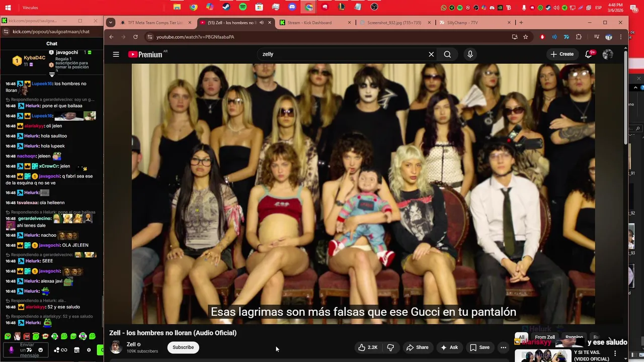Open the Zell channel name link
This screenshot has width=644, height=362.
click(131, 344)
